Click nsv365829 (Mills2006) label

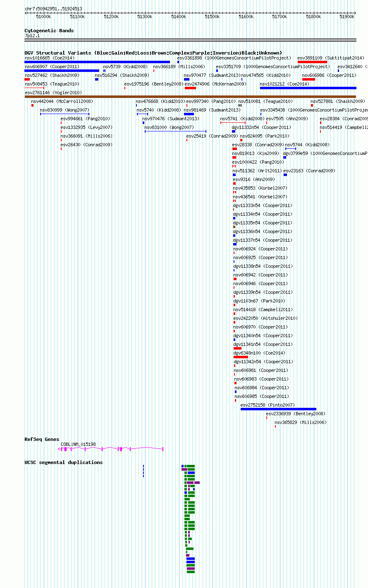tap(301, 422)
